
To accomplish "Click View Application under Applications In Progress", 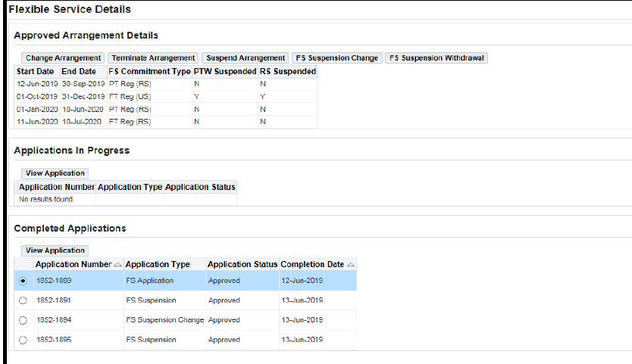I will [55, 173].
